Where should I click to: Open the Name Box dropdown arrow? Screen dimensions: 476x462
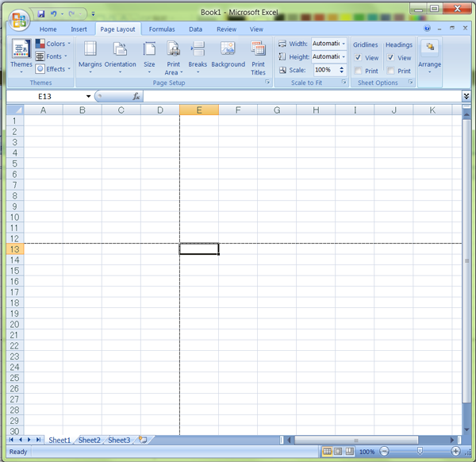point(88,97)
